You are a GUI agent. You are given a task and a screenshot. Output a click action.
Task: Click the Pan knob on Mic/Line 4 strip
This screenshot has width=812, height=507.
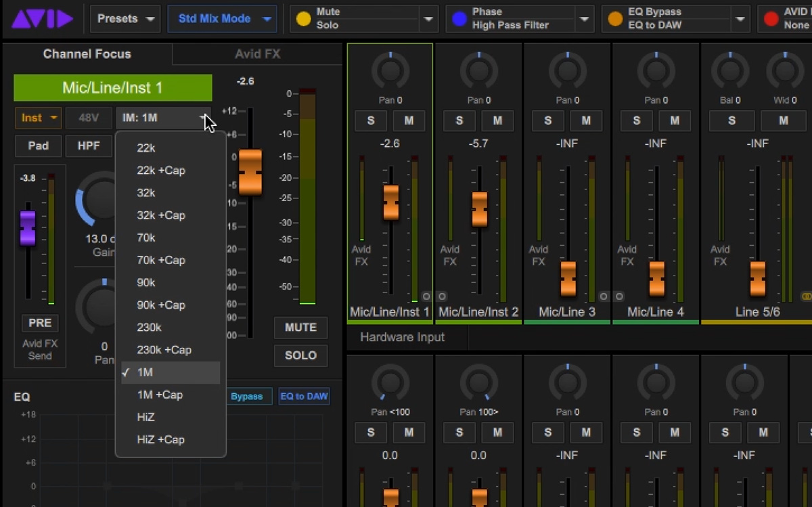656,70
